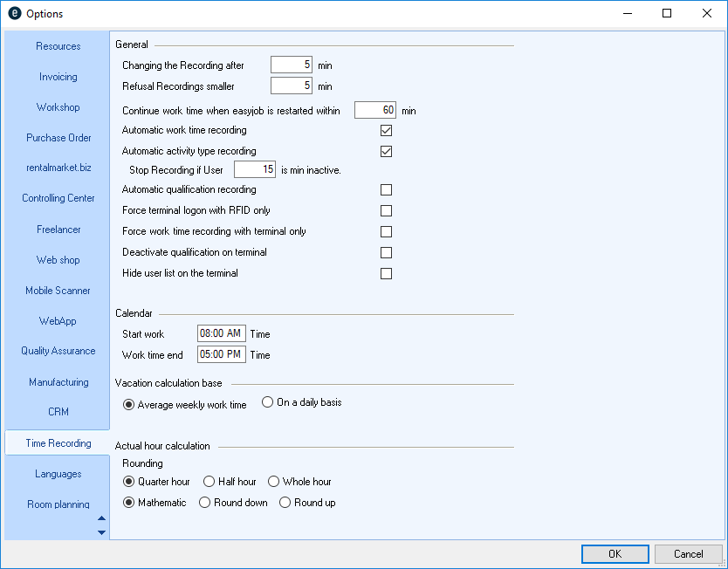This screenshot has height=569, width=728.
Task: Disable Automatic work time recording checkbox
Action: pyautogui.click(x=386, y=131)
